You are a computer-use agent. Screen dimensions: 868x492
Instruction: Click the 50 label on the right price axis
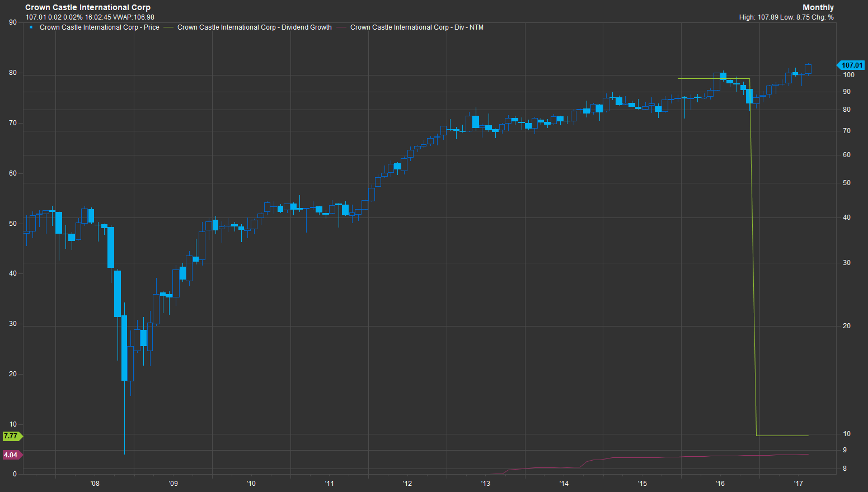(x=847, y=183)
